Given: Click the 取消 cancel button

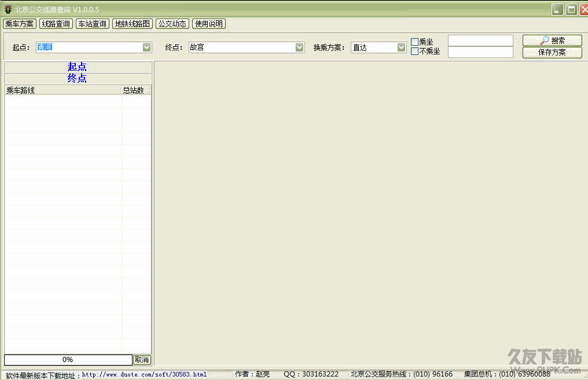Looking at the screenshot, I should [x=142, y=360].
